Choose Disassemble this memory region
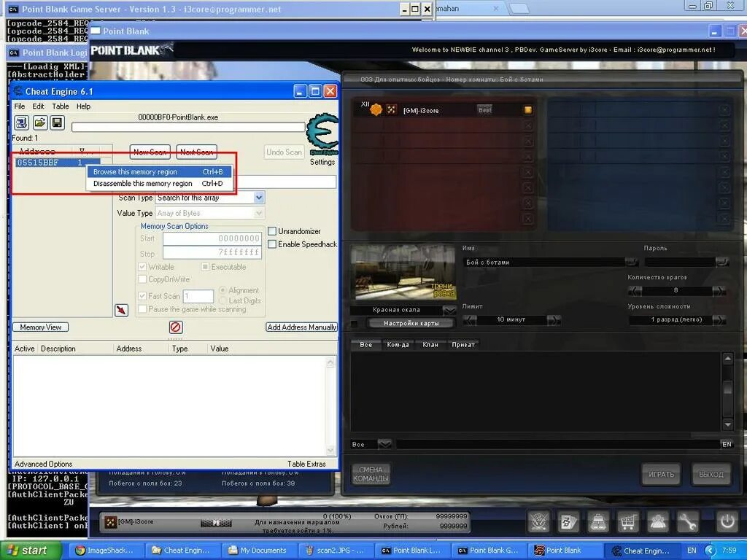The height and width of the screenshot is (560, 747). coord(159,183)
